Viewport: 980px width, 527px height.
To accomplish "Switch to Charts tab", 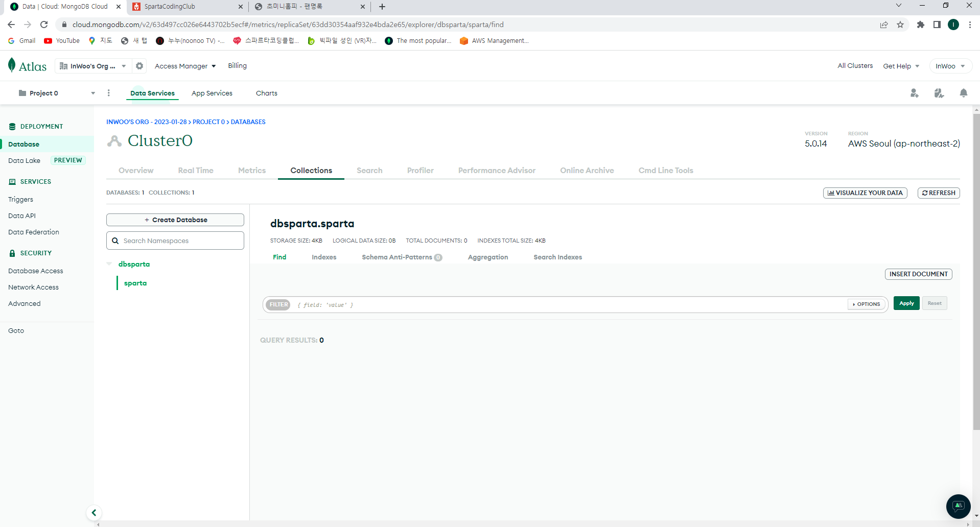I will [267, 93].
